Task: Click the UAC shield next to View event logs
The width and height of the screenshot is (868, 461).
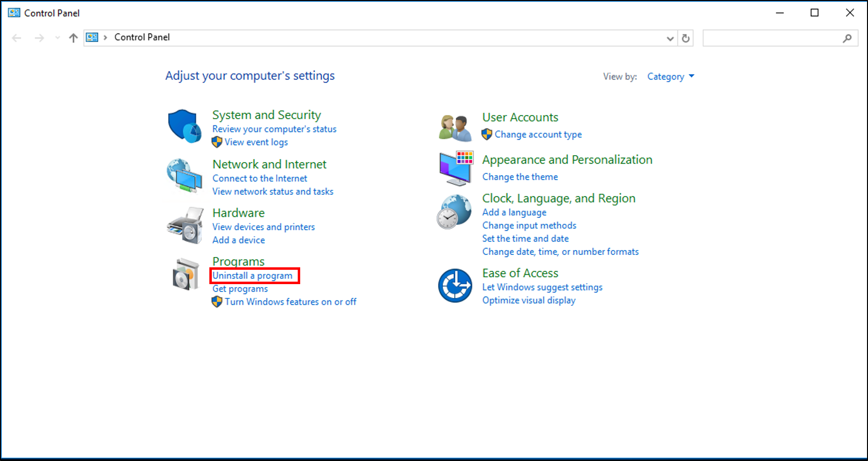Action: pyautogui.click(x=217, y=142)
